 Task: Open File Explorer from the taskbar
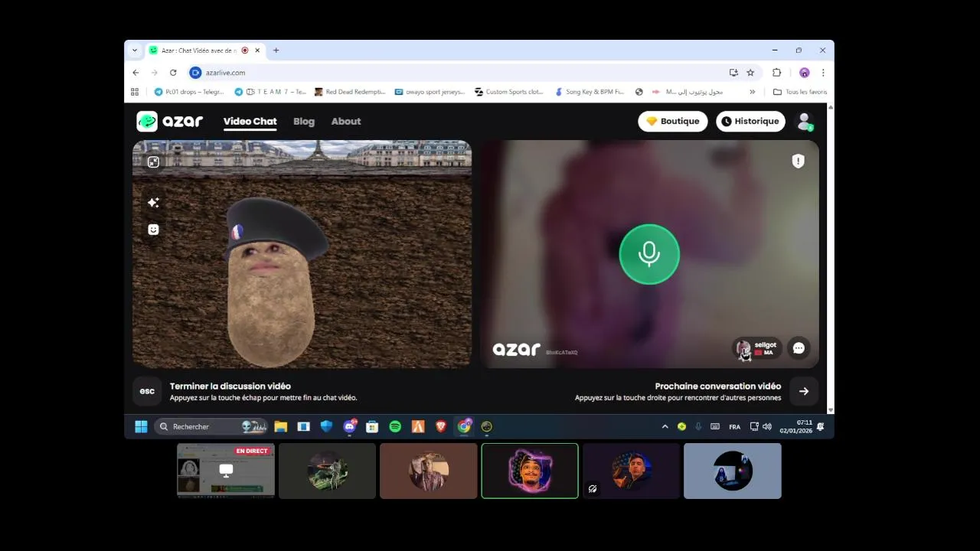point(281,427)
